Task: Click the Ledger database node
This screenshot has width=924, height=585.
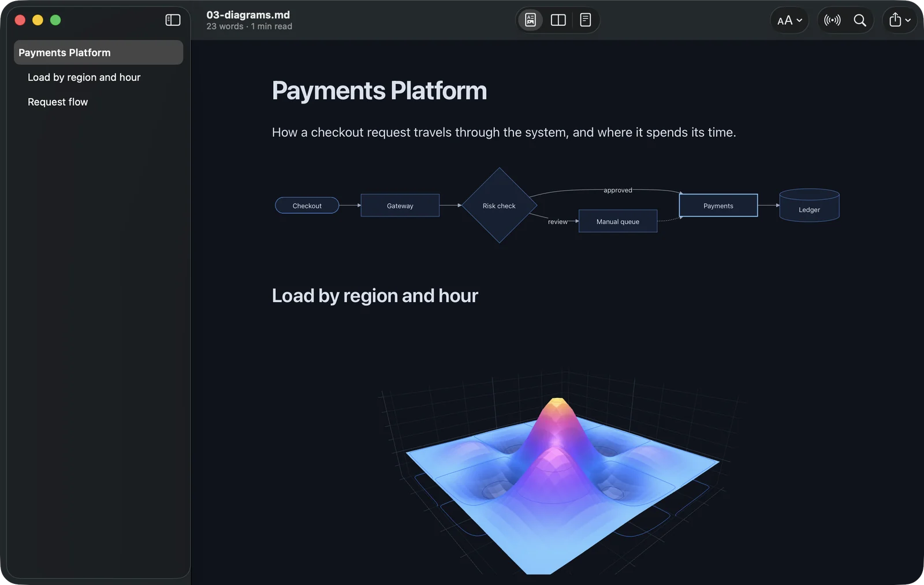Action: coord(809,206)
